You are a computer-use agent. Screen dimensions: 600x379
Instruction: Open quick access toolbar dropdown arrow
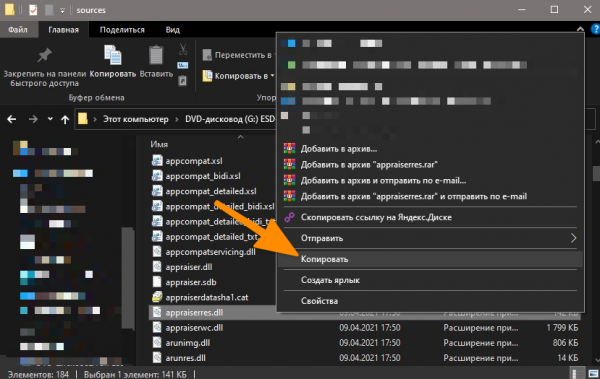click(x=62, y=11)
